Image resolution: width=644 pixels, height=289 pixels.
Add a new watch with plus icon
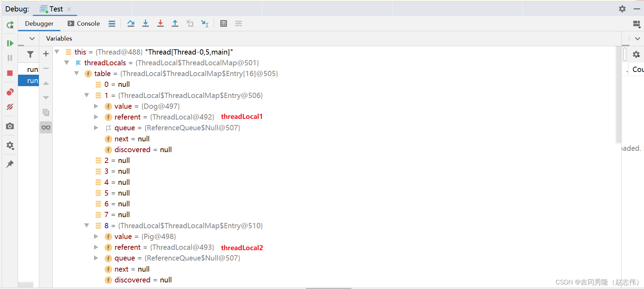tap(46, 54)
